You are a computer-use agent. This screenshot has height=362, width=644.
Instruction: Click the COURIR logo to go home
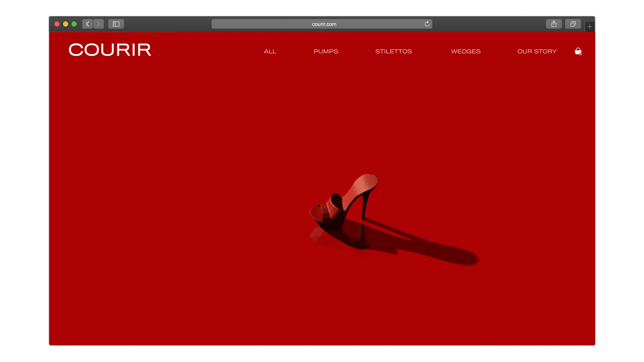click(110, 50)
